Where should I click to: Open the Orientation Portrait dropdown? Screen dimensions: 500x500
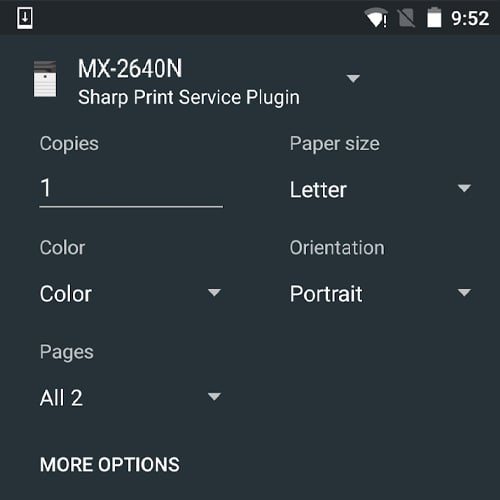click(380, 293)
